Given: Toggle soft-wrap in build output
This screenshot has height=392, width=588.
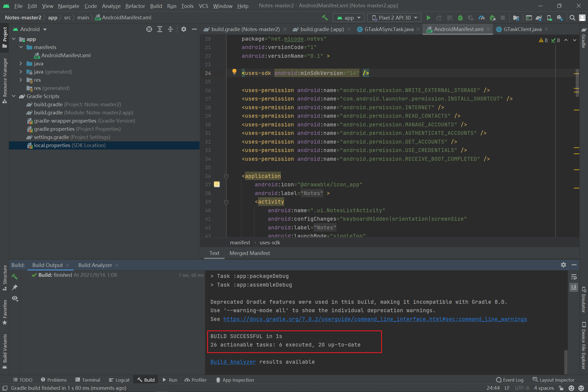Looking at the screenshot, I should coord(574,277).
